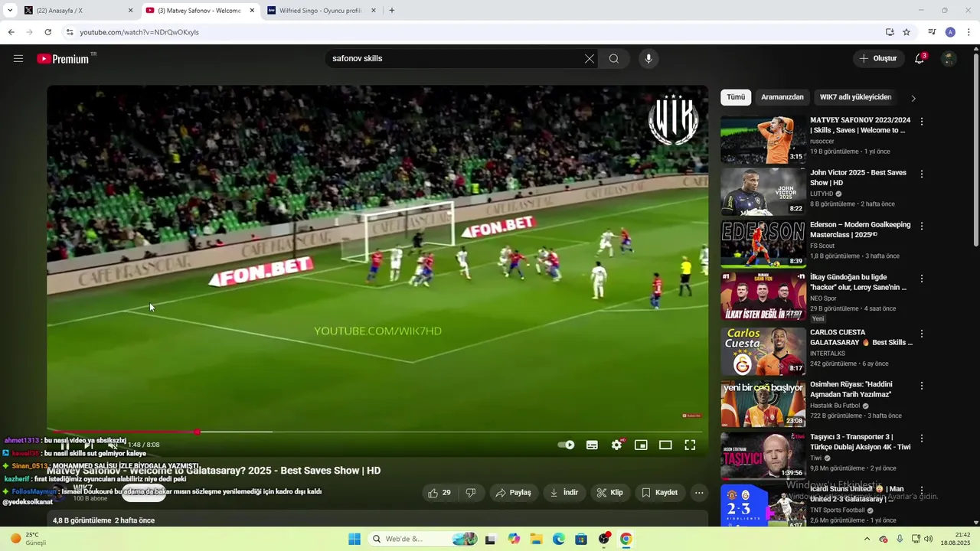Dislike the Safonov video

pyautogui.click(x=471, y=493)
